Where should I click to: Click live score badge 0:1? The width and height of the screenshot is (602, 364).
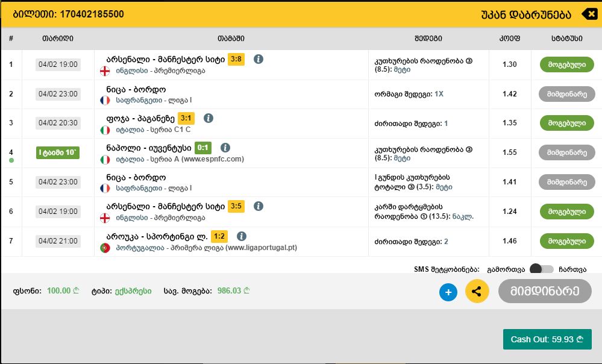pos(202,148)
